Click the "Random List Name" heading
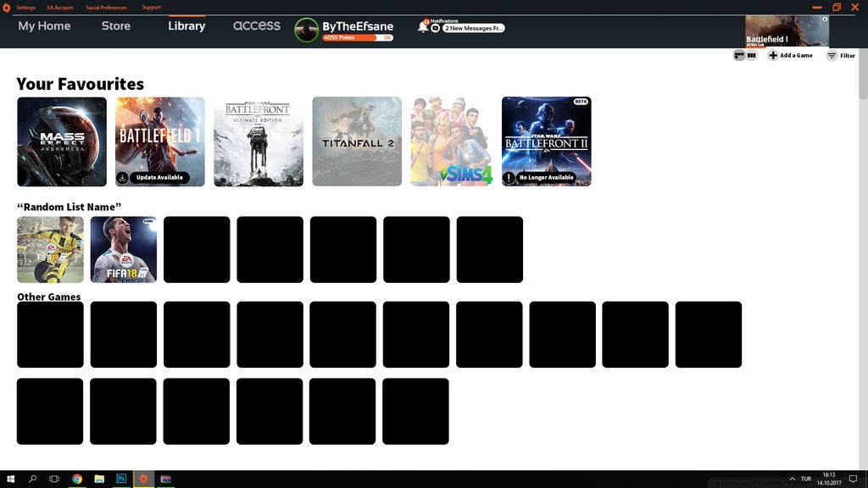Screen dimensions: 868x488 point(70,207)
